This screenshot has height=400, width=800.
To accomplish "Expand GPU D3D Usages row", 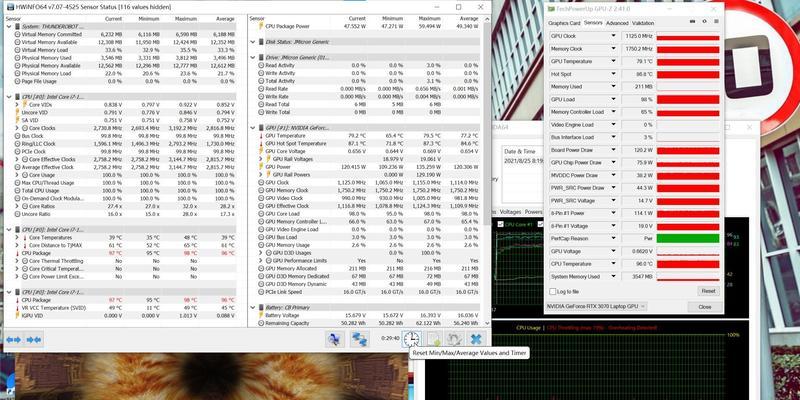I will coord(261,253).
